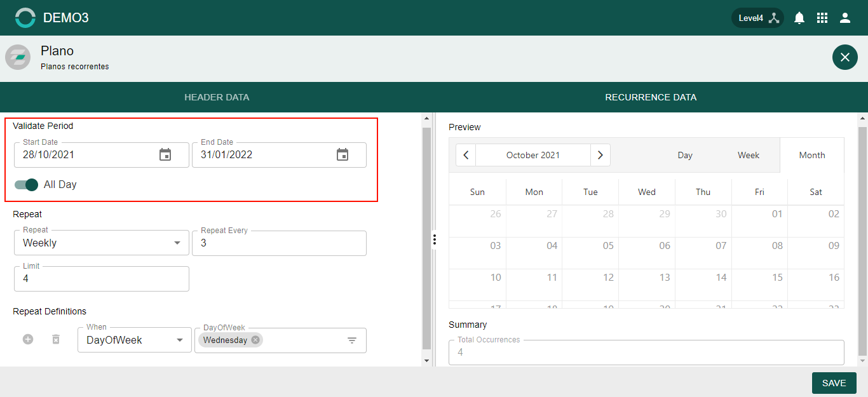The height and width of the screenshot is (397, 868).
Task: Click the Level4 hierarchy chip
Action: click(x=758, y=18)
